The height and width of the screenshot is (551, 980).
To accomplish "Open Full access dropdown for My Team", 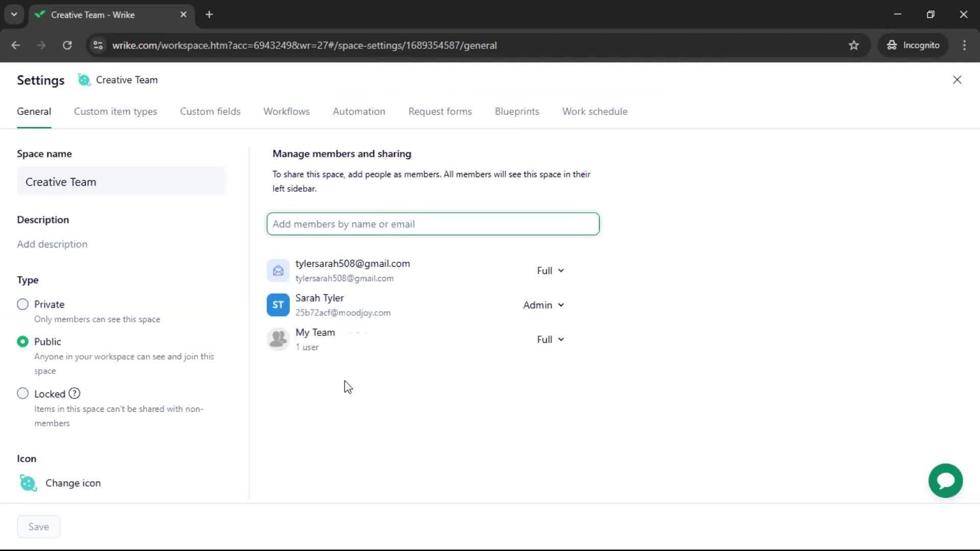I will click(550, 339).
